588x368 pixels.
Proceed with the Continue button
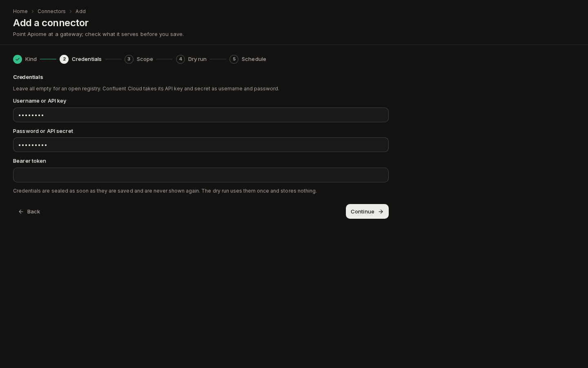pyautogui.click(x=367, y=211)
